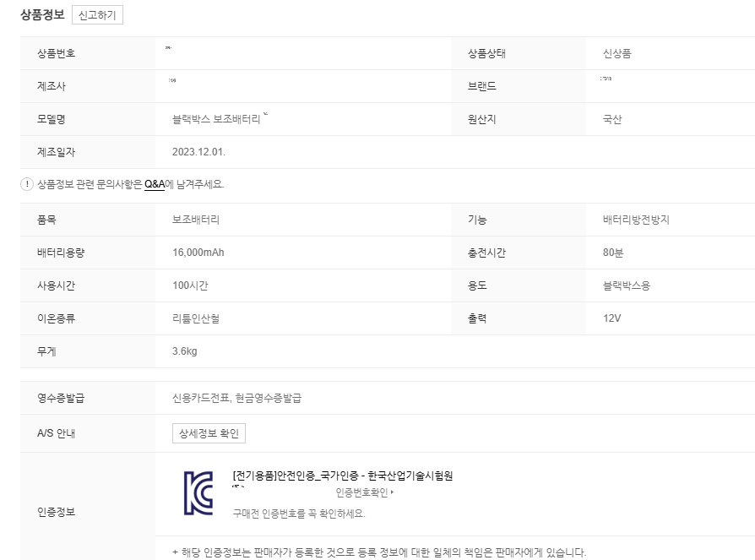Viewport: 755px width, 560px height.
Task: Select the 신용카드전표, 현금영수증발급 value
Action: pos(237,398)
